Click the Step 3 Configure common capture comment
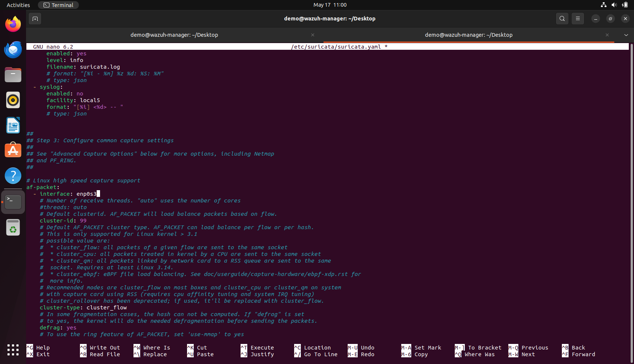The height and width of the screenshot is (364, 634). pos(100,140)
